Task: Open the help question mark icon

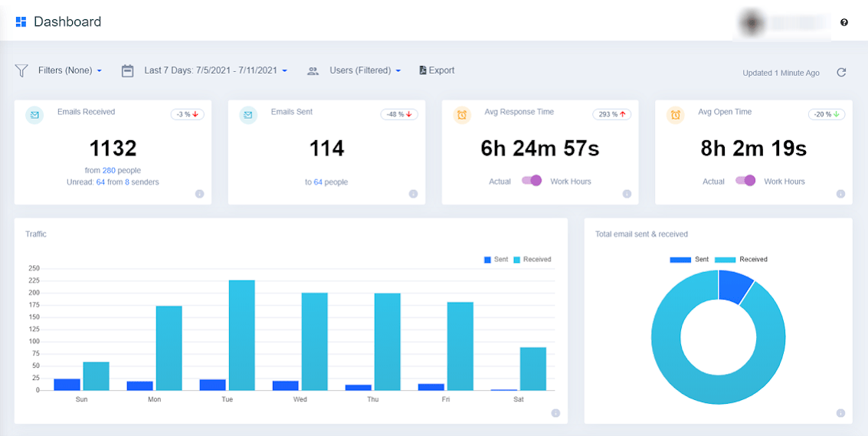Action: click(844, 22)
